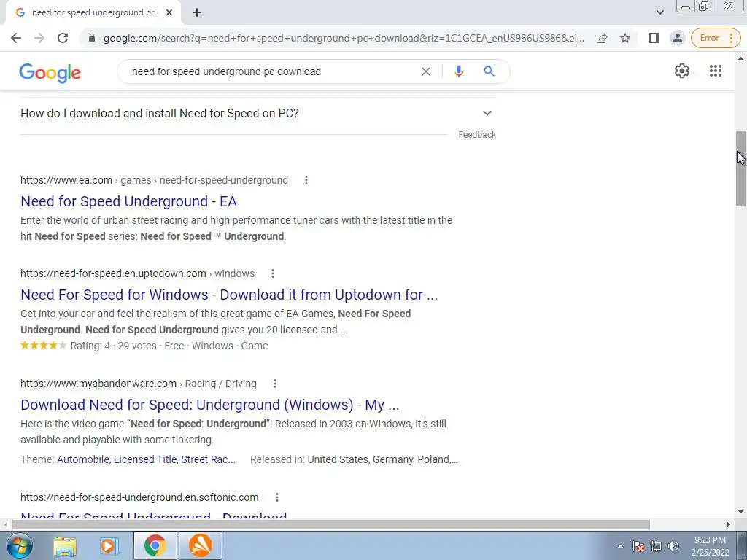The width and height of the screenshot is (747, 560).
Task: Expand How do I download and install question
Action: point(258,113)
